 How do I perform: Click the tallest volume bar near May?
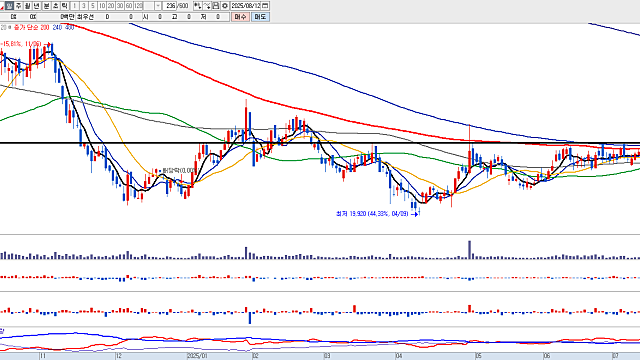click(469, 250)
